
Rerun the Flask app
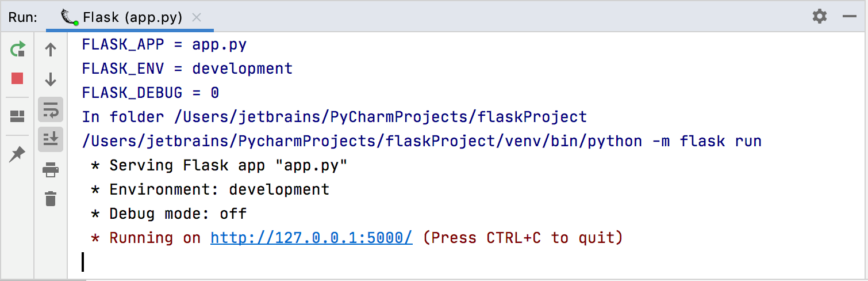coord(18,50)
